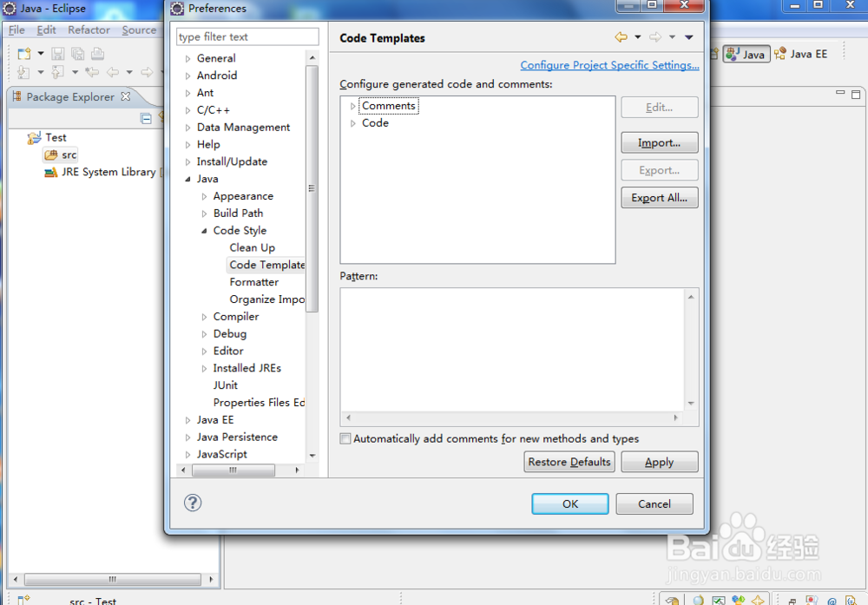Select Clean Up preference page
The width and height of the screenshot is (868, 605).
pos(252,247)
